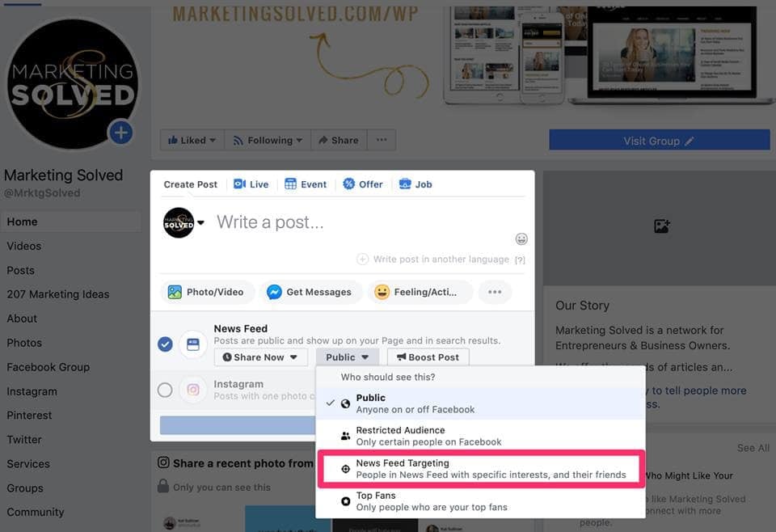Click the add photo icon in Our Story
This screenshot has width=776, height=532.
(x=662, y=226)
